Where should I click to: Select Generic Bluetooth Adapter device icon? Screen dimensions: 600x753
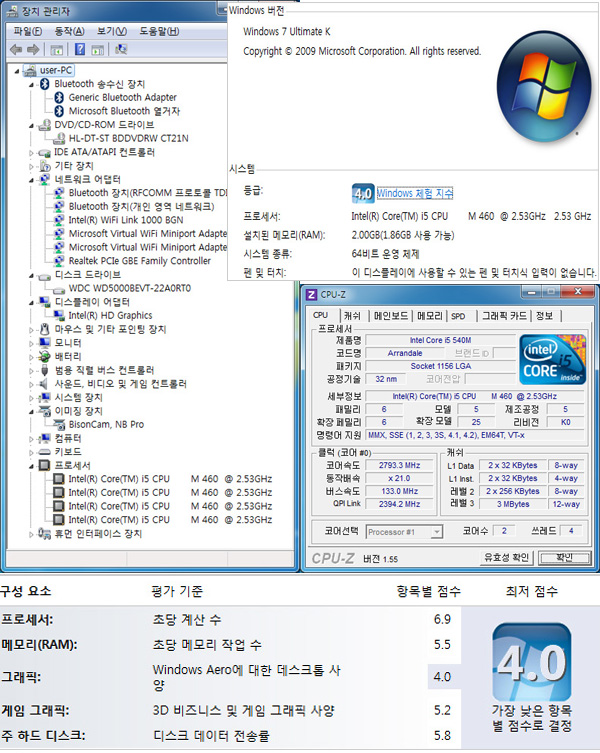59,97
